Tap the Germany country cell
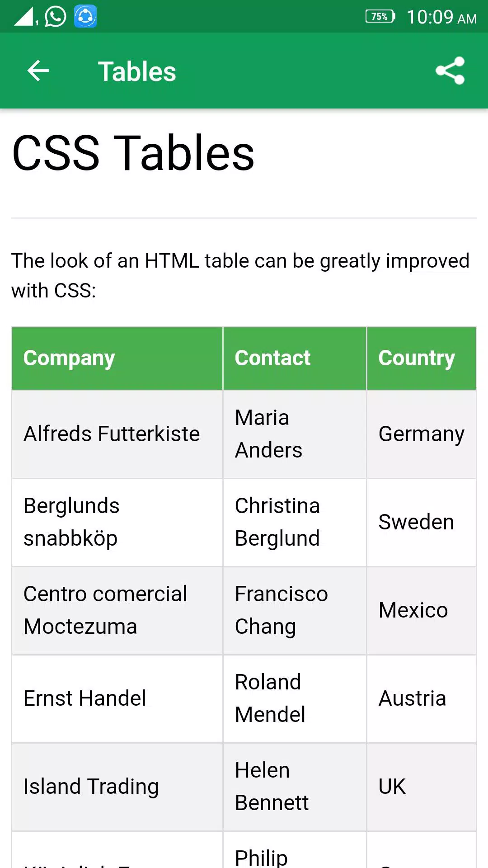Image resolution: width=488 pixels, height=868 pixels. click(422, 434)
